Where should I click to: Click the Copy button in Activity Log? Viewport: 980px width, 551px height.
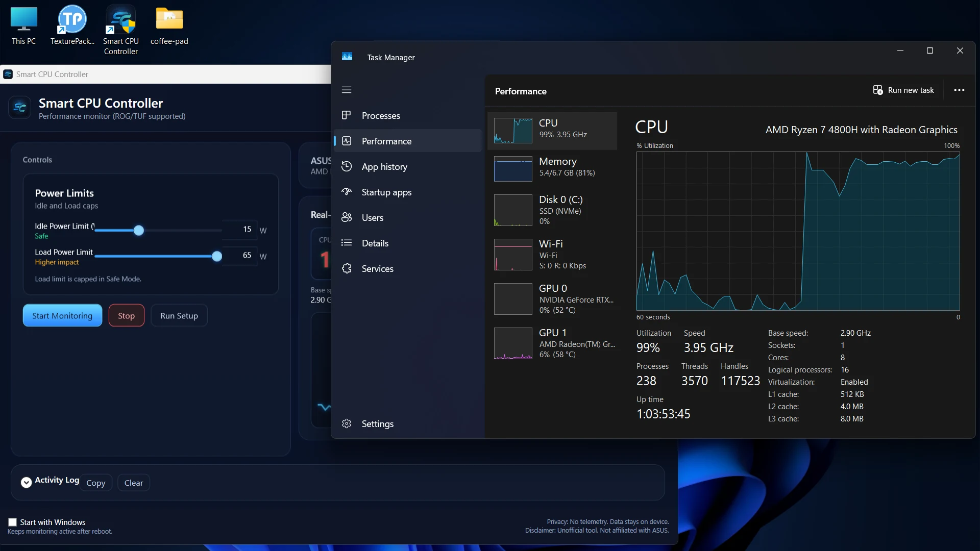[95, 483]
